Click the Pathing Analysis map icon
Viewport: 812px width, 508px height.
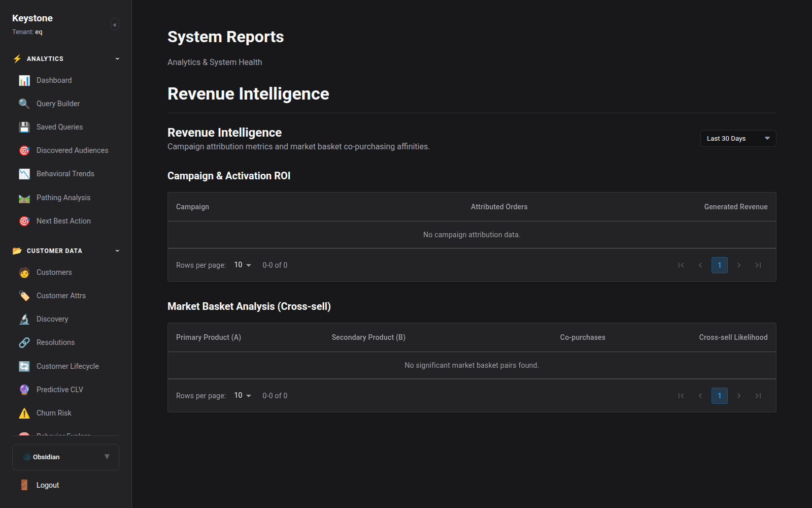click(24, 198)
